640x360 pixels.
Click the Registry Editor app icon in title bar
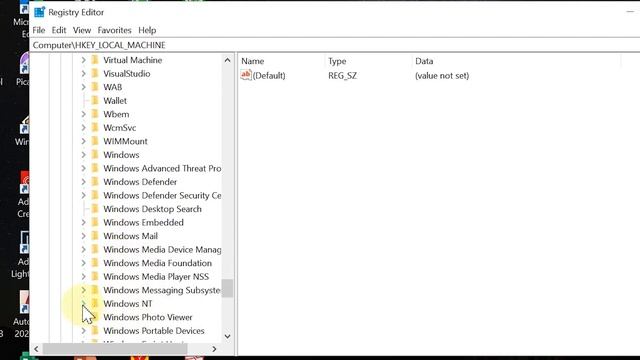click(40, 12)
